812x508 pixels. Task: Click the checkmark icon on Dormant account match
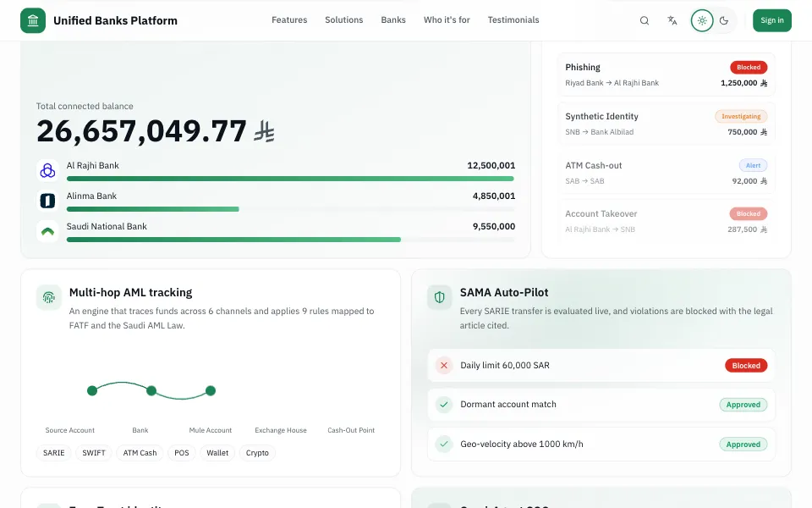tap(444, 405)
